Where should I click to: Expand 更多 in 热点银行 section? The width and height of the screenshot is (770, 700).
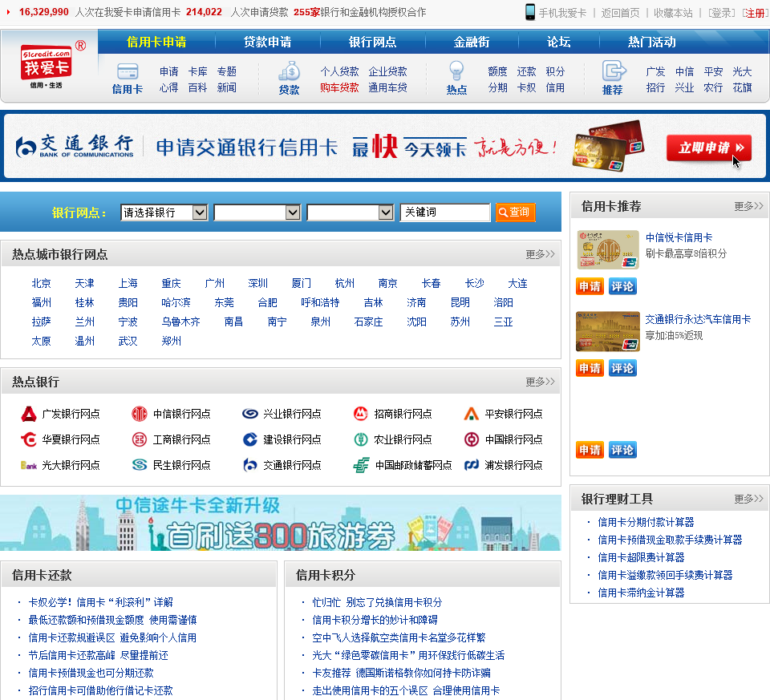[540, 382]
